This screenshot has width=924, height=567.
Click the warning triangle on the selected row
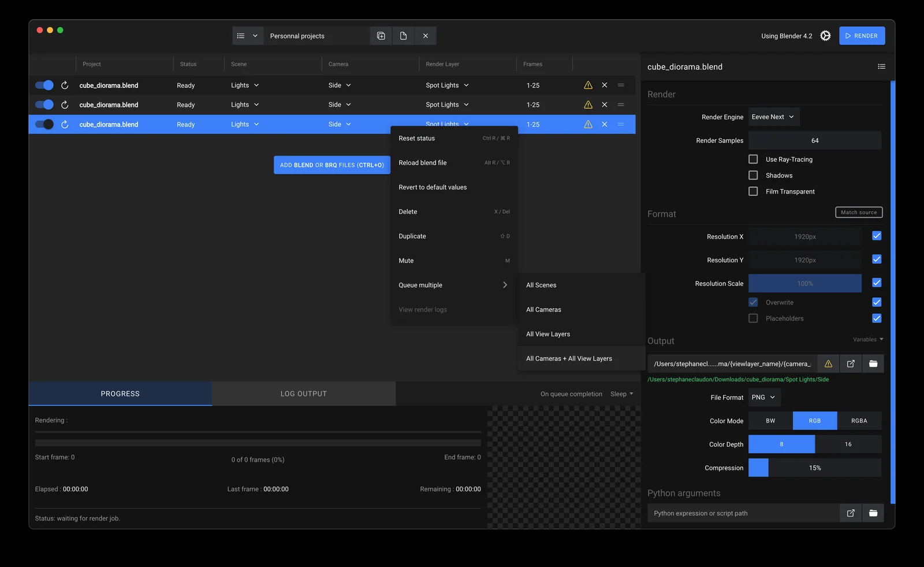(x=588, y=124)
